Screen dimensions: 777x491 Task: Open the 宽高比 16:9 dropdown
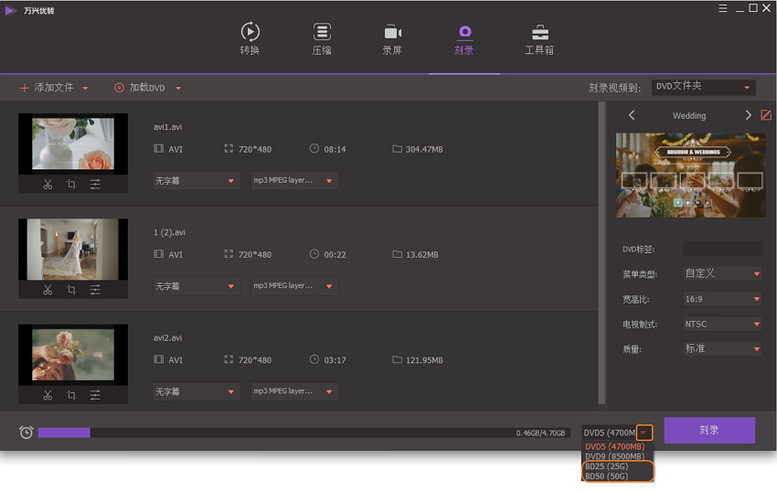(x=722, y=299)
